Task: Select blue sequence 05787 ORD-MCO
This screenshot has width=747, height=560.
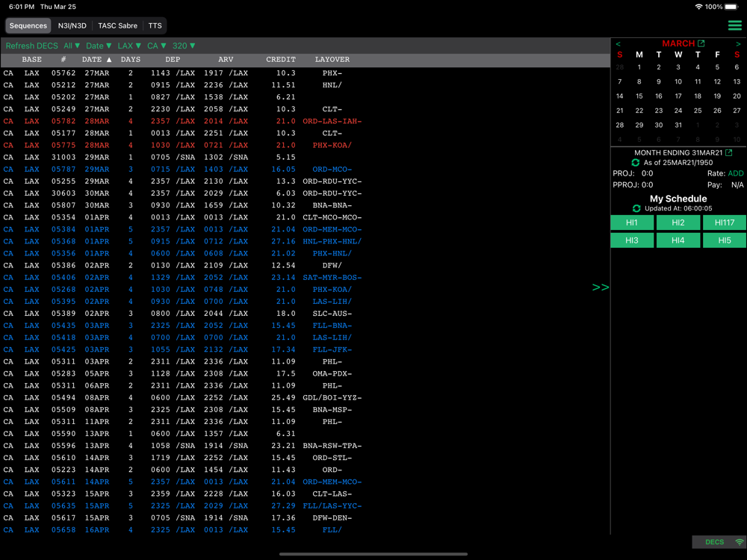Action: (x=305, y=169)
